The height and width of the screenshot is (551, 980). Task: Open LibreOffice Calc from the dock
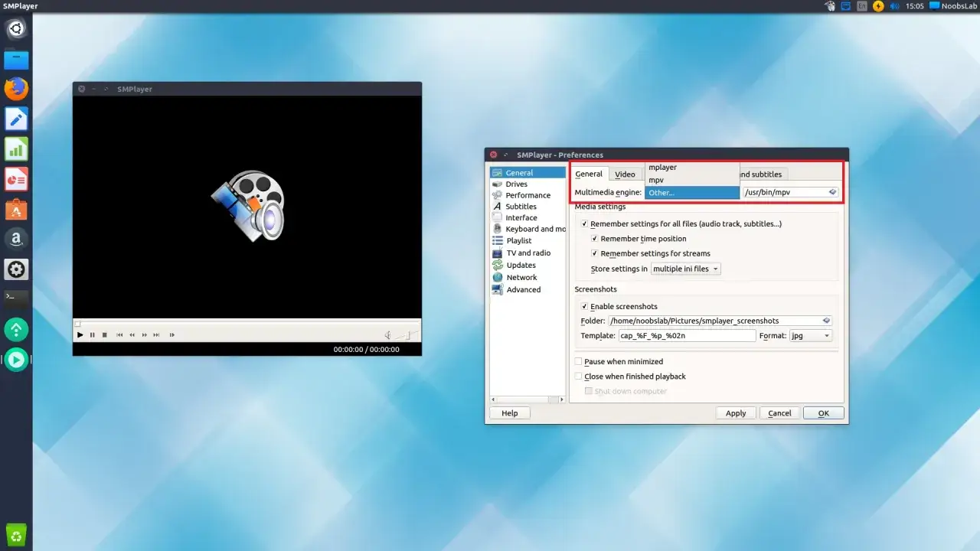16,148
